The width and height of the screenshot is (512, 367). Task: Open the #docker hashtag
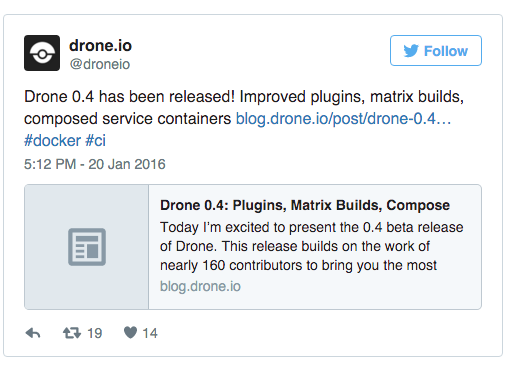point(52,140)
